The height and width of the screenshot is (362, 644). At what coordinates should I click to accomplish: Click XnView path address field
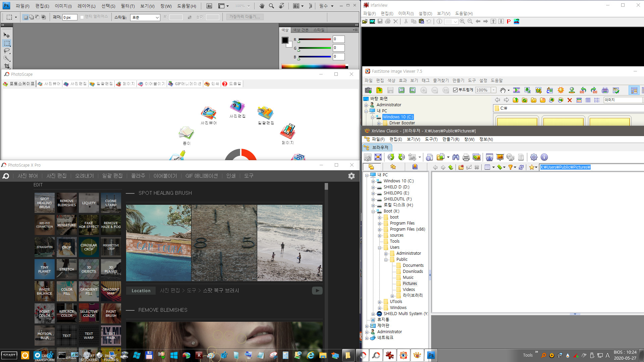(x=592, y=167)
